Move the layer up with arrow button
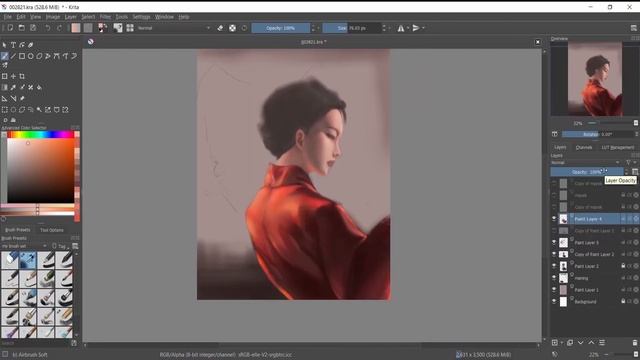Screen dimensions: 640x360 tap(591, 342)
